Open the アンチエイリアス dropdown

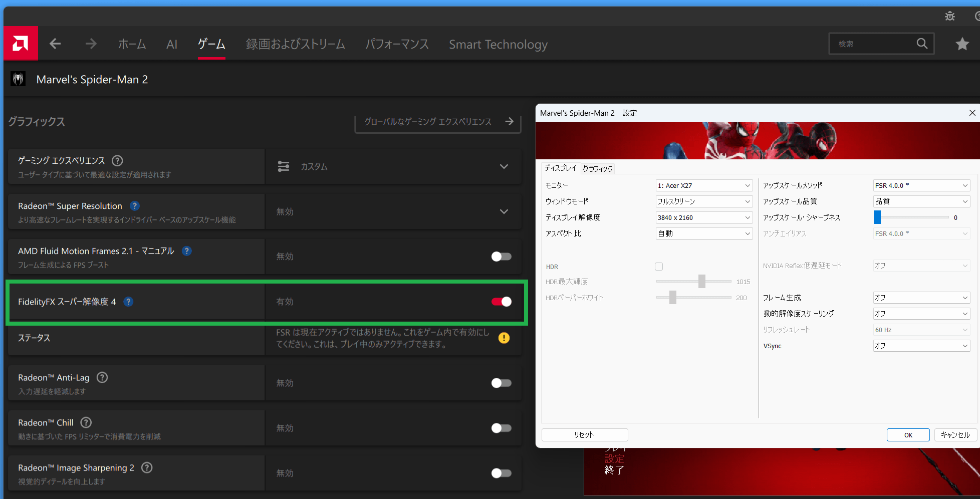pyautogui.click(x=921, y=233)
